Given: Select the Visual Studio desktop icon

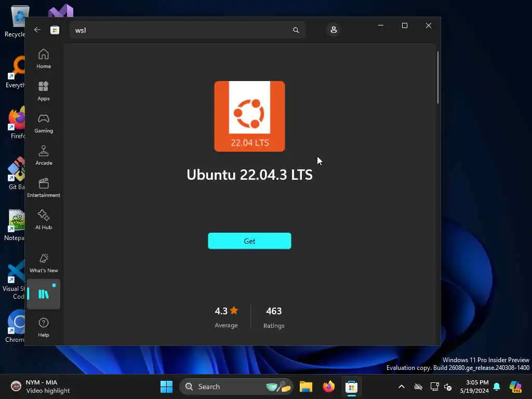Looking at the screenshot, I should 61,11.
